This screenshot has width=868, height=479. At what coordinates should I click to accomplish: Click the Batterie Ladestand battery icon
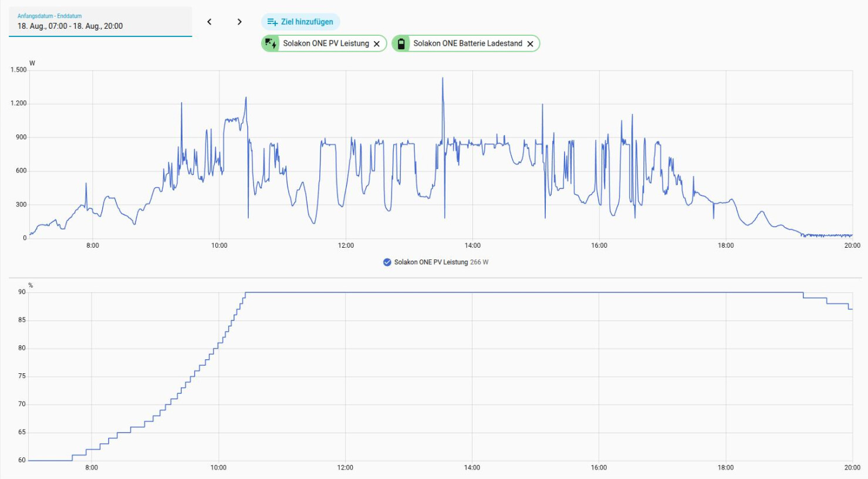pos(401,43)
